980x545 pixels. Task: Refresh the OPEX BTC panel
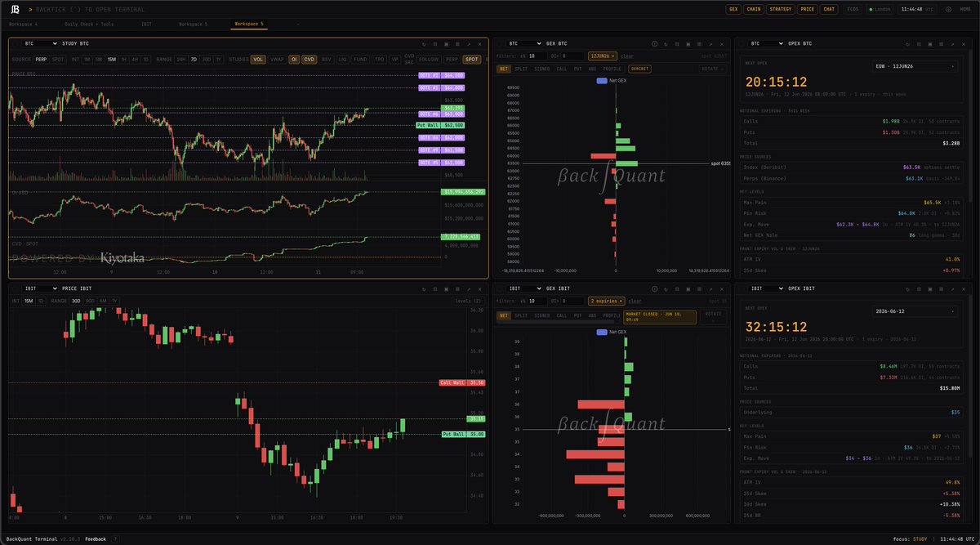[907, 44]
